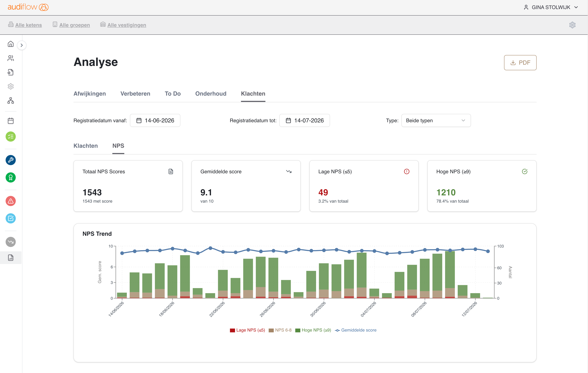Screen dimensions: 588x373
Task: Click the 9.1 average score value
Action: coord(206,192)
